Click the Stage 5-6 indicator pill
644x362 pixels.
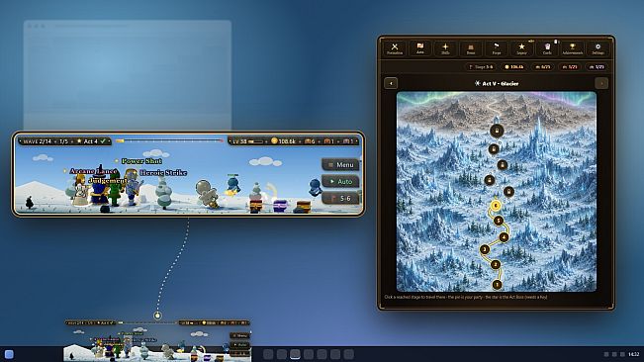coord(481,67)
